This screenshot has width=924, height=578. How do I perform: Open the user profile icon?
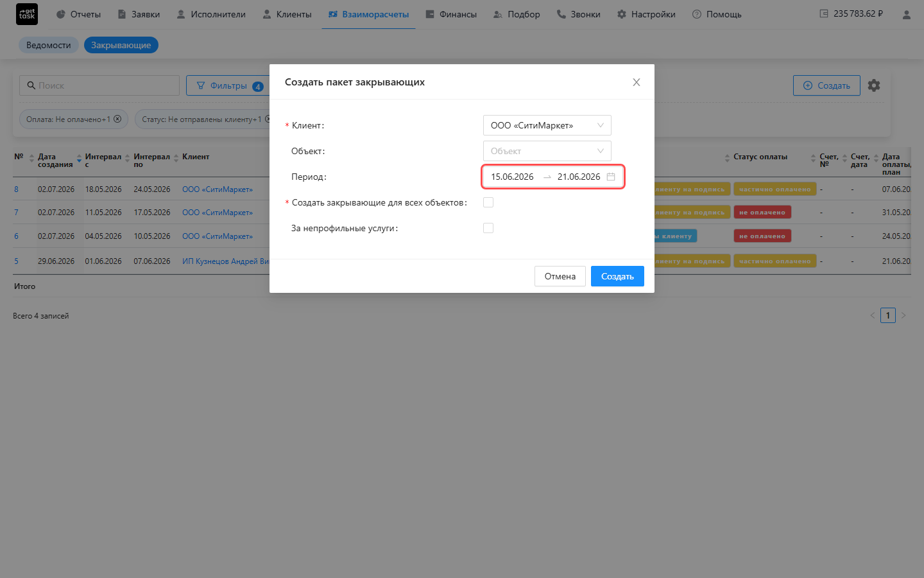[906, 14]
